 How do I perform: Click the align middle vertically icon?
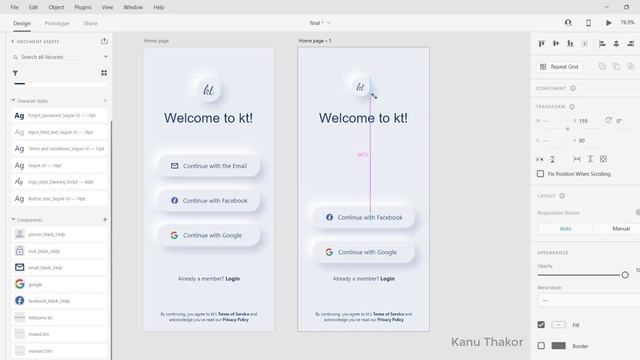point(556,43)
